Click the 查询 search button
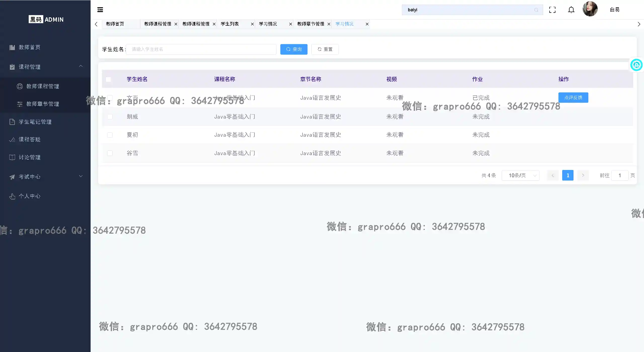The width and height of the screenshot is (644, 352). (x=293, y=49)
